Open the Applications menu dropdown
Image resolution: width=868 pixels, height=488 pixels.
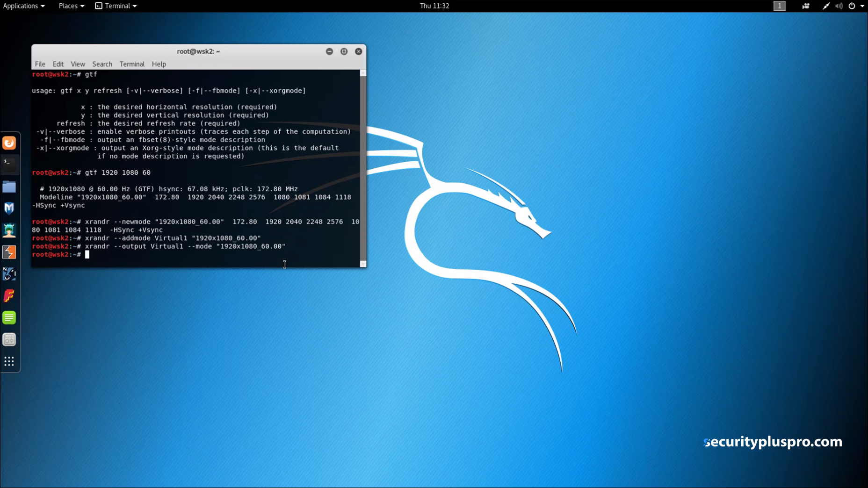[x=23, y=6]
